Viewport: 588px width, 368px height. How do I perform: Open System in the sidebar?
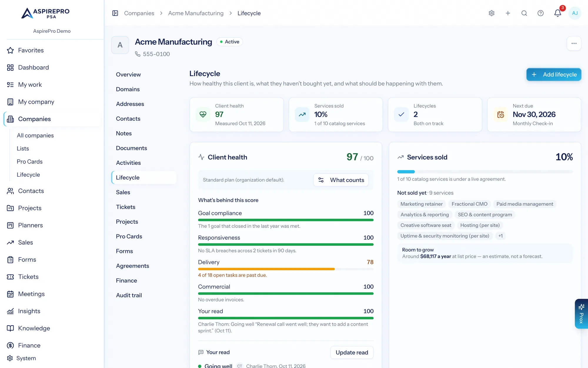52,358
